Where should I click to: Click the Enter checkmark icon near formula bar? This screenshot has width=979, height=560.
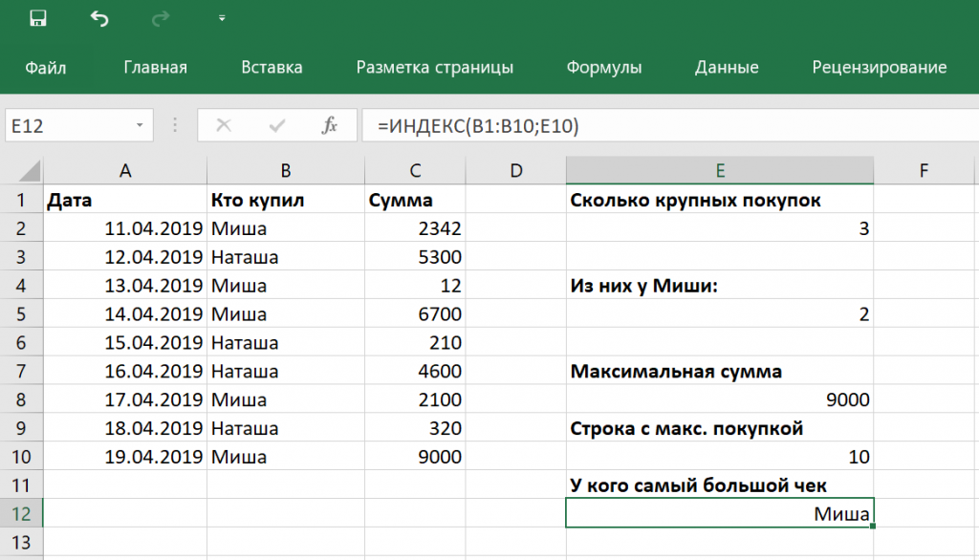click(277, 124)
